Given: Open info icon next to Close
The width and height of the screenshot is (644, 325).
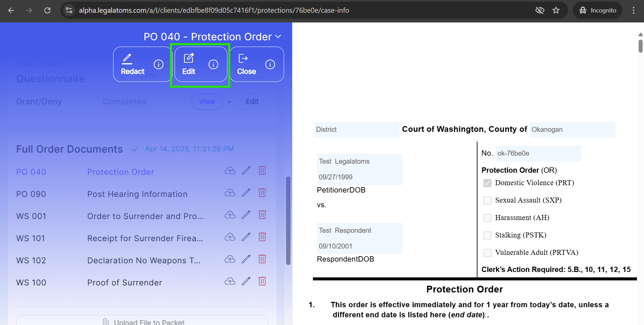Looking at the screenshot, I should (x=270, y=64).
